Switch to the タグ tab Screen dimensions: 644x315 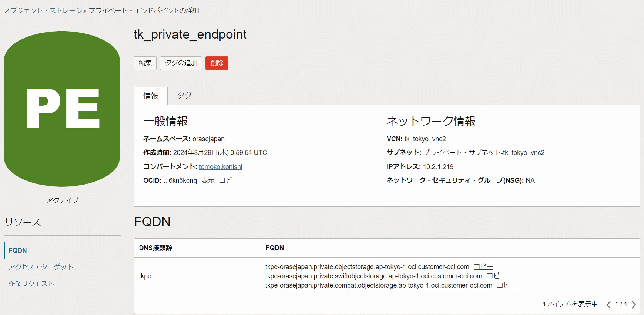(x=184, y=95)
